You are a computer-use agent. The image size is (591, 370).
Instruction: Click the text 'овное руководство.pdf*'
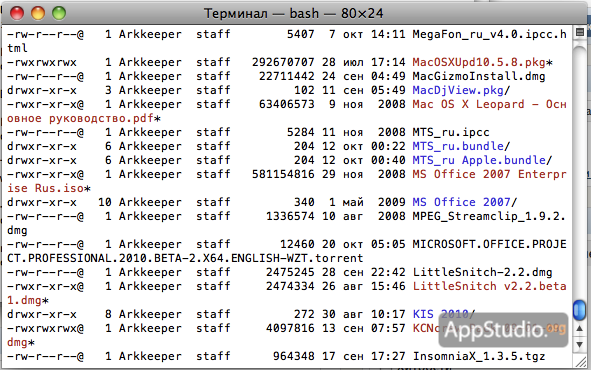click(x=84, y=118)
